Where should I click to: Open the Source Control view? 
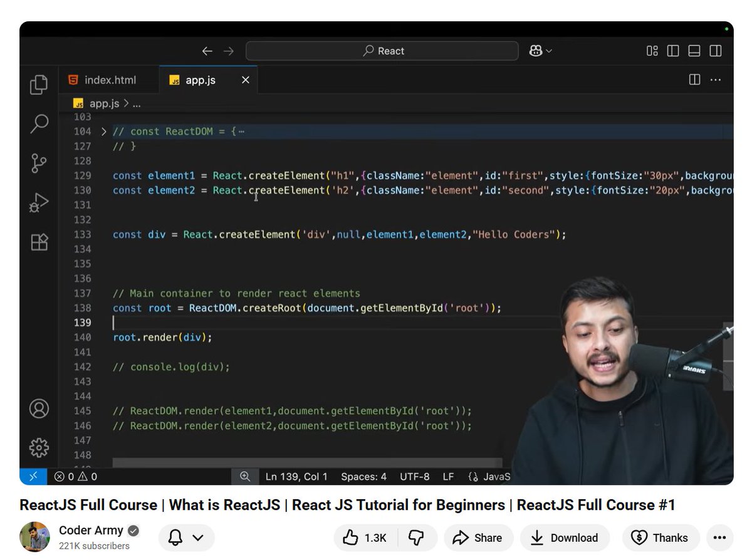point(39,163)
